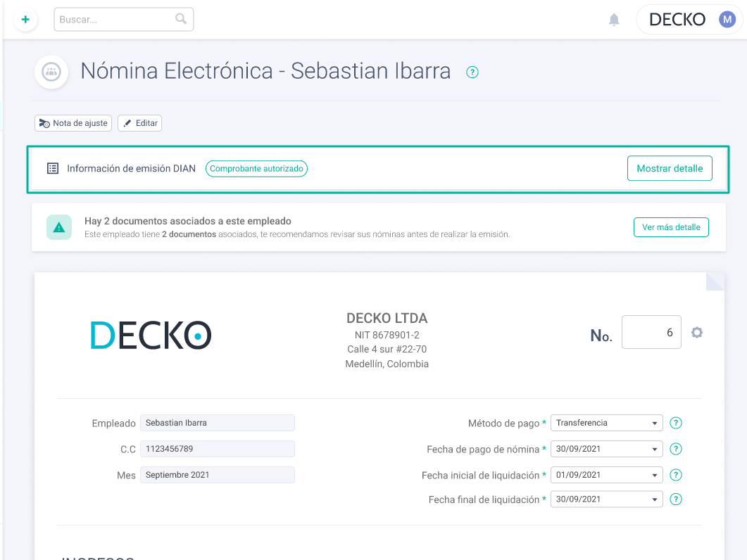The image size is (747, 560).
Task: Open the Fecha de pago de nómina picker
Action: click(x=606, y=449)
